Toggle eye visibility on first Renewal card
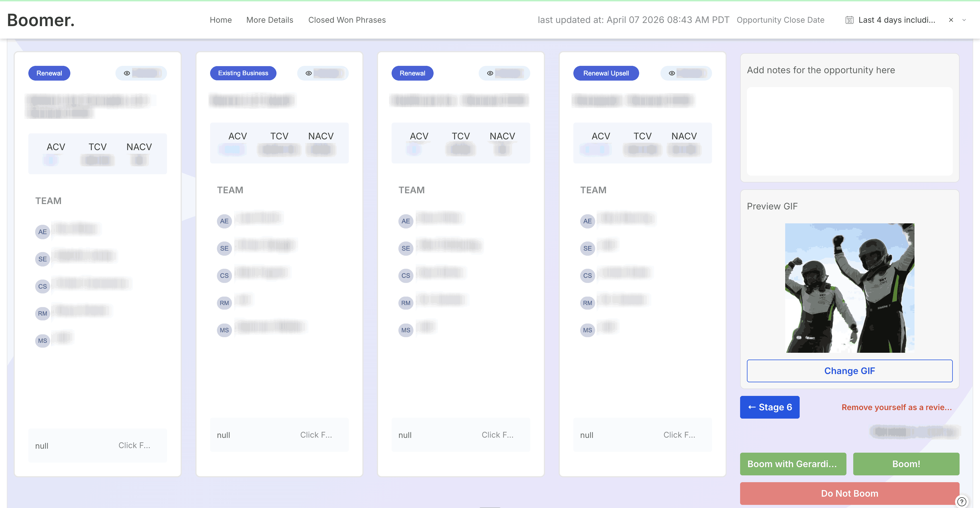The height and width of the screenshot is (508, 980). [x=127, y=73]
